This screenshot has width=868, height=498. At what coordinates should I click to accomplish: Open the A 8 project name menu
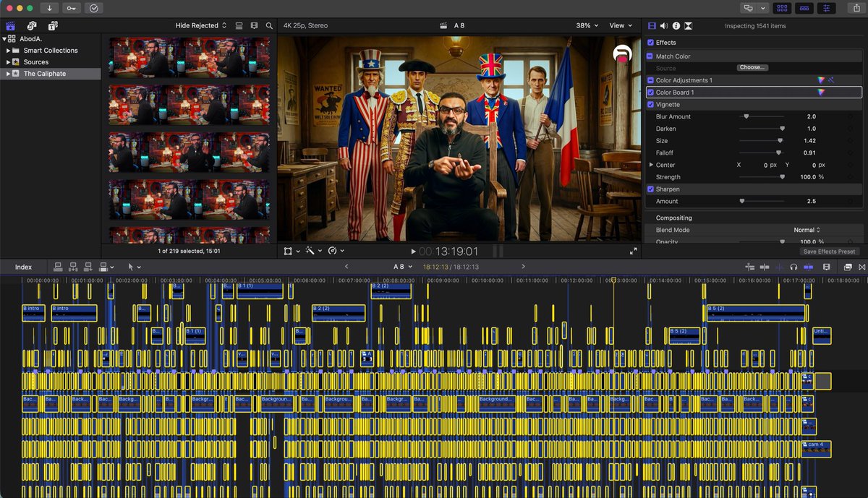click(x=403, y=267)
